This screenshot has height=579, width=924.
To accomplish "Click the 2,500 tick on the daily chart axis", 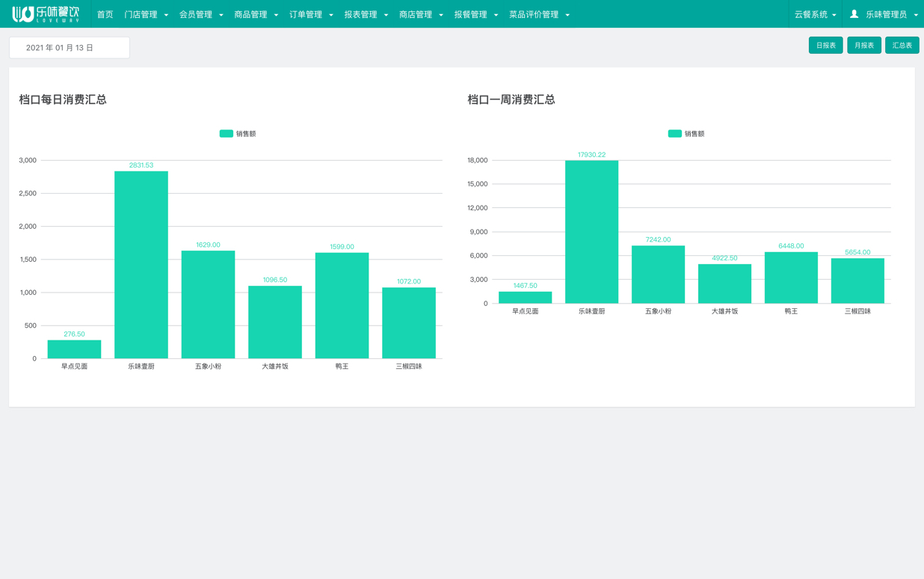I will (x=28, y=194).
